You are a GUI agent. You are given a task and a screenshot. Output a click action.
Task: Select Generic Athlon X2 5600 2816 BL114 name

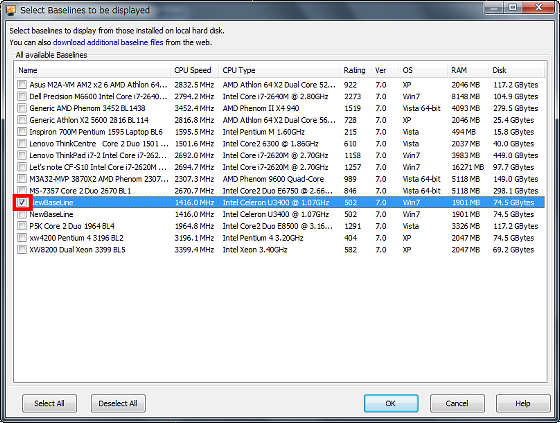click(89, 120)
